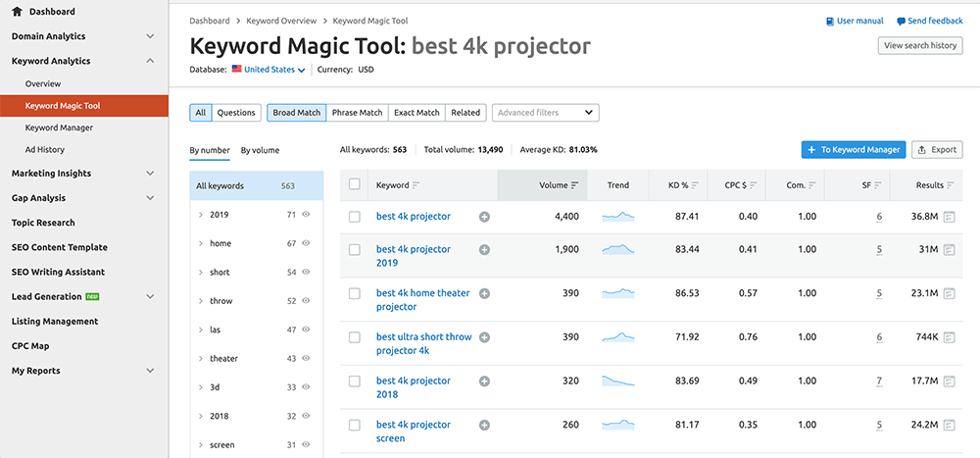This screenshot has height=458, width=980.
Task: Open Topic Research in the sidebar
Action: click(x=43, y=223)
